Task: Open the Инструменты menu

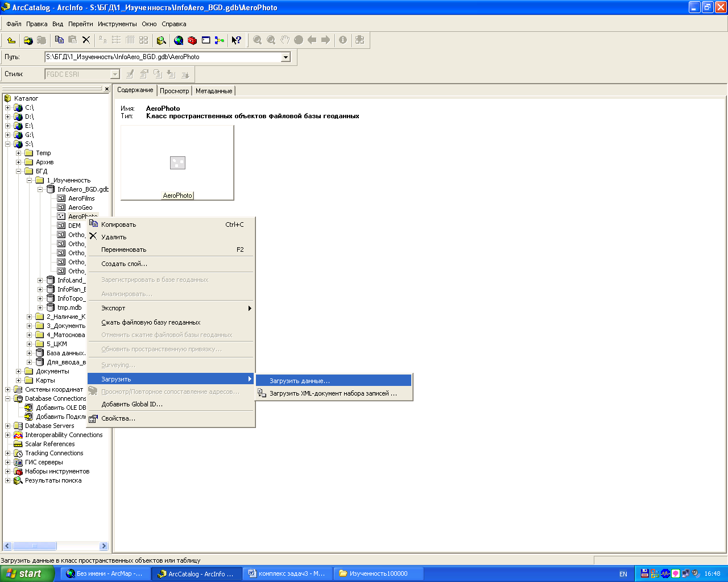Action: point(117,24)
